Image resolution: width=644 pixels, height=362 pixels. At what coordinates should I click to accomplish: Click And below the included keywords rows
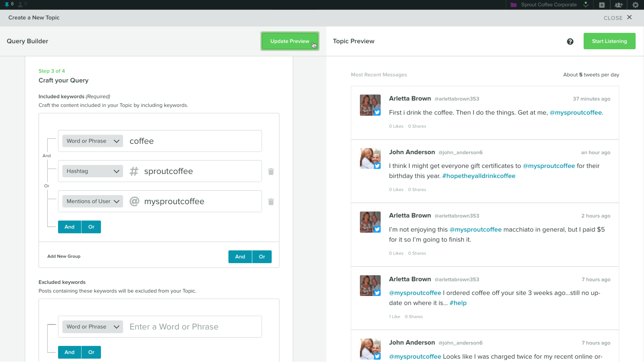70,227
